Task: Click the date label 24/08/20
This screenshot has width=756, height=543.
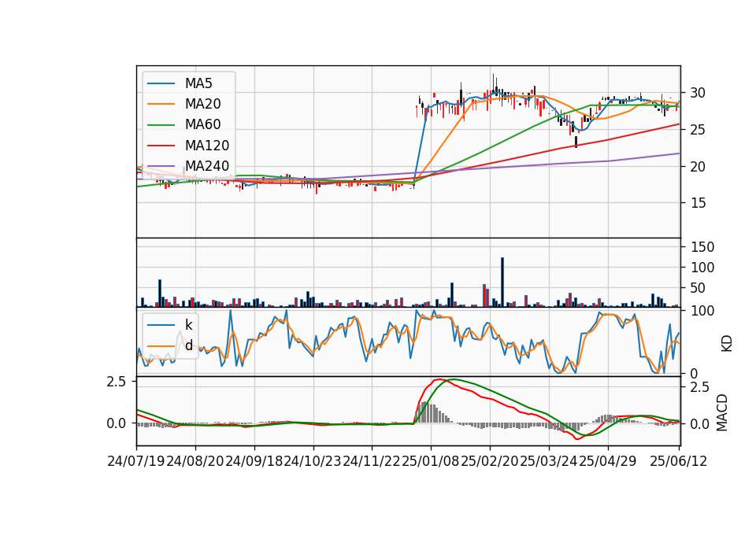Action: point(195,461)
